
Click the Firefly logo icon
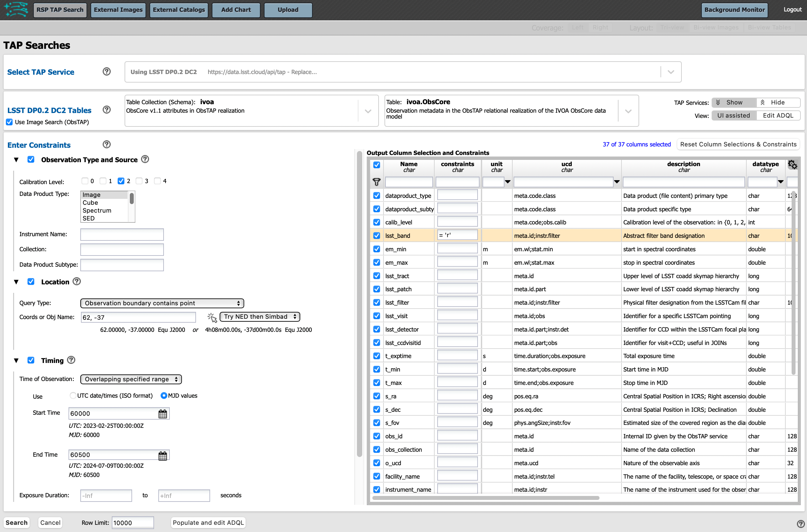coord(16,9)
